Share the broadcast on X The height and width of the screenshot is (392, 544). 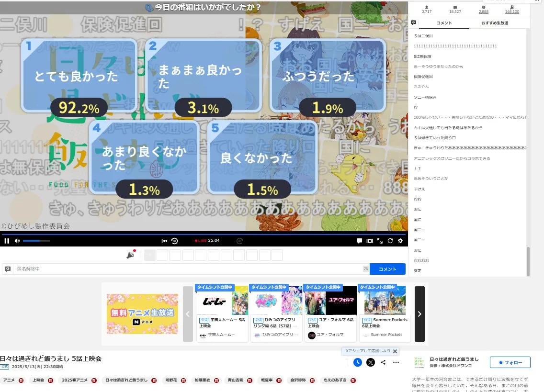[371, 362]
